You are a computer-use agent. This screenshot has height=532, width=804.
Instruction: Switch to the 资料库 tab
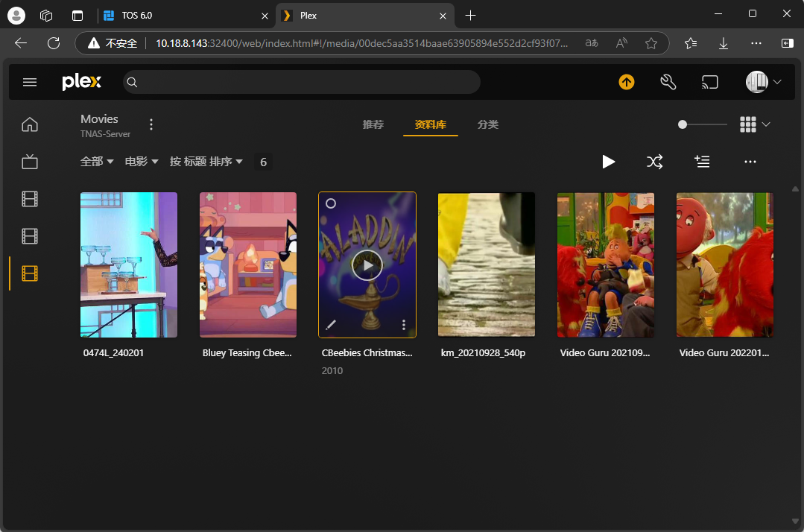tap(430, 124)
